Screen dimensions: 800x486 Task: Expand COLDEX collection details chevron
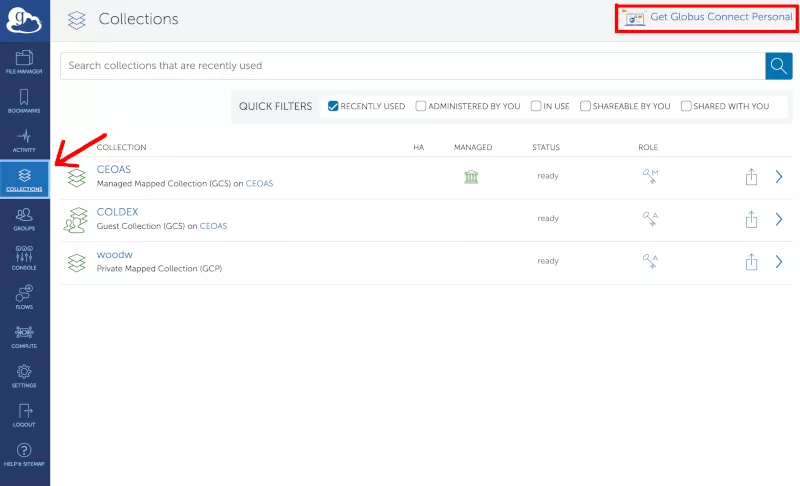pyautogui.click(x=779, y=219)
